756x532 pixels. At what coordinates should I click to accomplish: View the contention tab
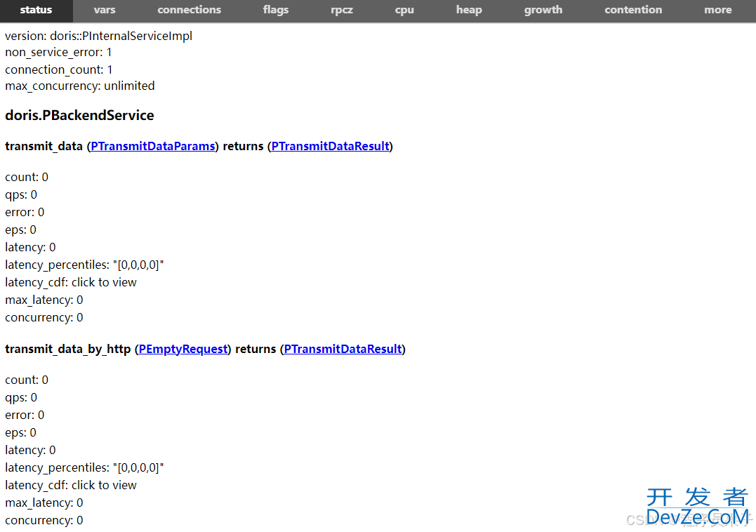633,10
